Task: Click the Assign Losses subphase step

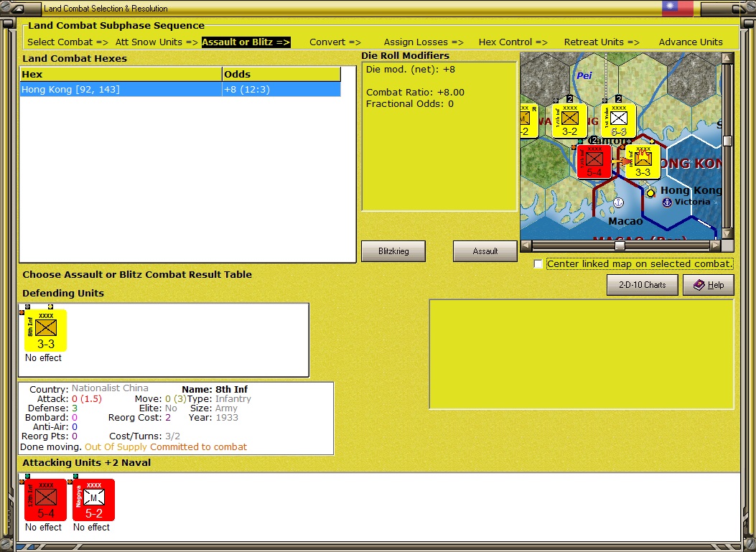Action: coord(424,42)
